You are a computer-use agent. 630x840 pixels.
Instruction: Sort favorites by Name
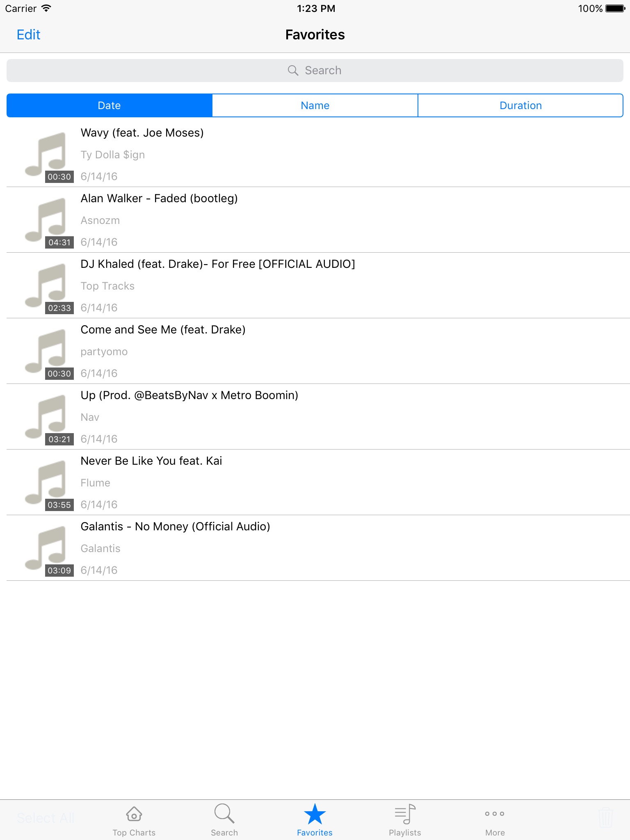tap(315, 105)
